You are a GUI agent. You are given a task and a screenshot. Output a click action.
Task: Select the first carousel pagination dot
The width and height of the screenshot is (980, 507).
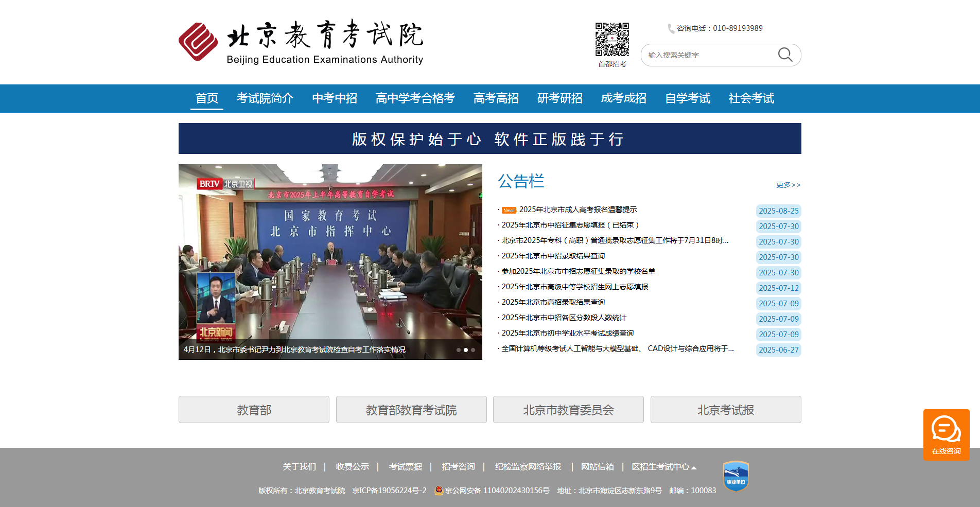(x=459, y=349)
